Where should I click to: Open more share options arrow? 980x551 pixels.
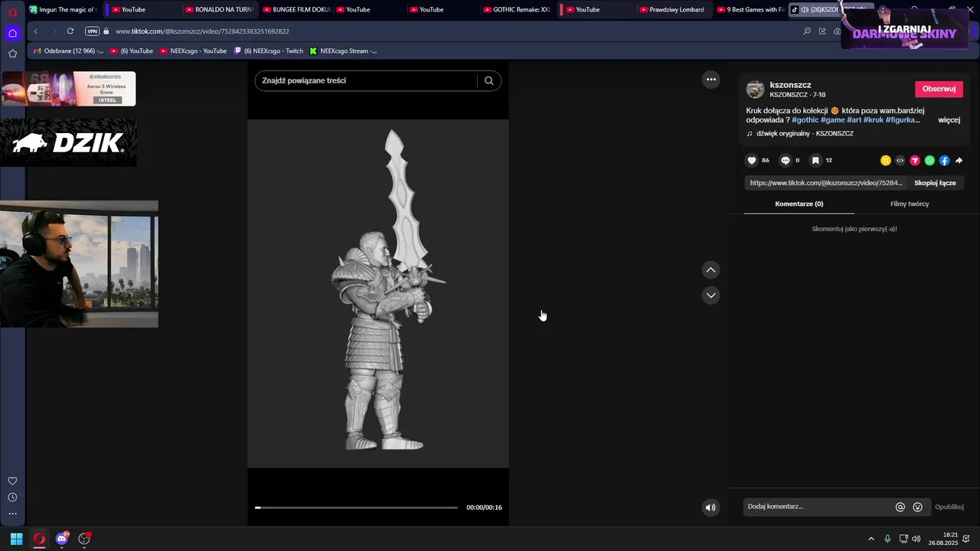[x=959, y=161]
